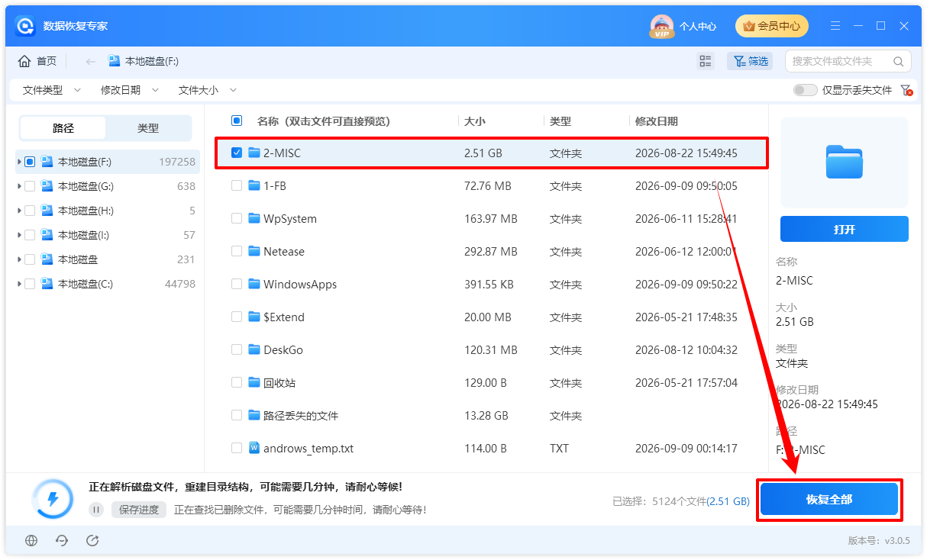Click the VIP avatar icon

tap(662, 26)
